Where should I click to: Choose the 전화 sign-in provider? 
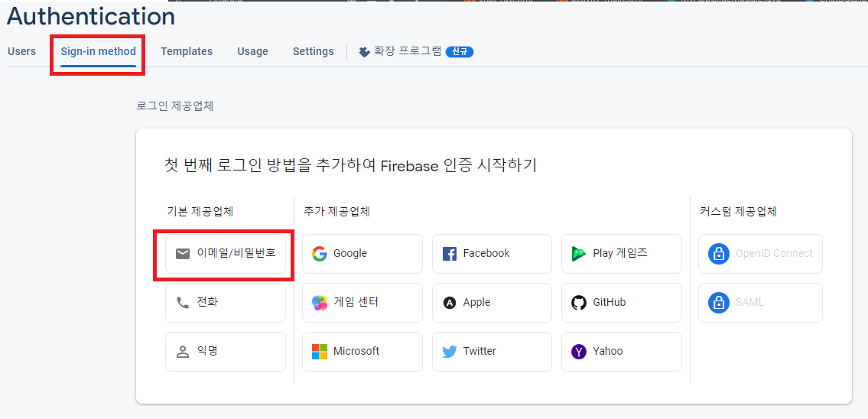tap(226, 302)
